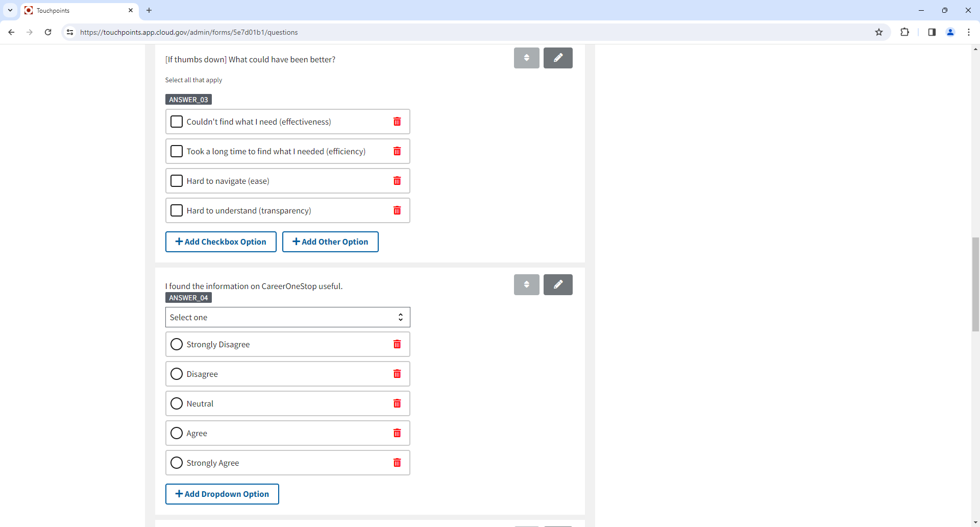Viewport: 980px width, 527px height.
Task: Choose the 'Disagree' radio option
Action: pos(177,374)
